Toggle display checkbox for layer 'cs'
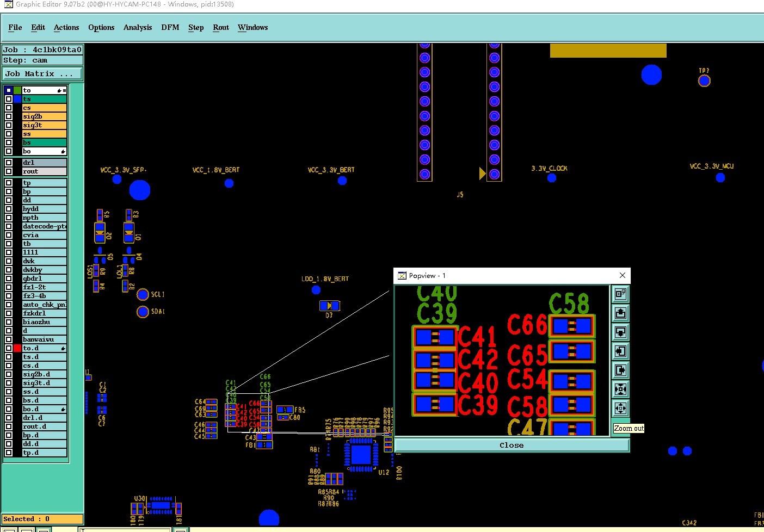The image size is (764, 532). (x=9, y=108)
